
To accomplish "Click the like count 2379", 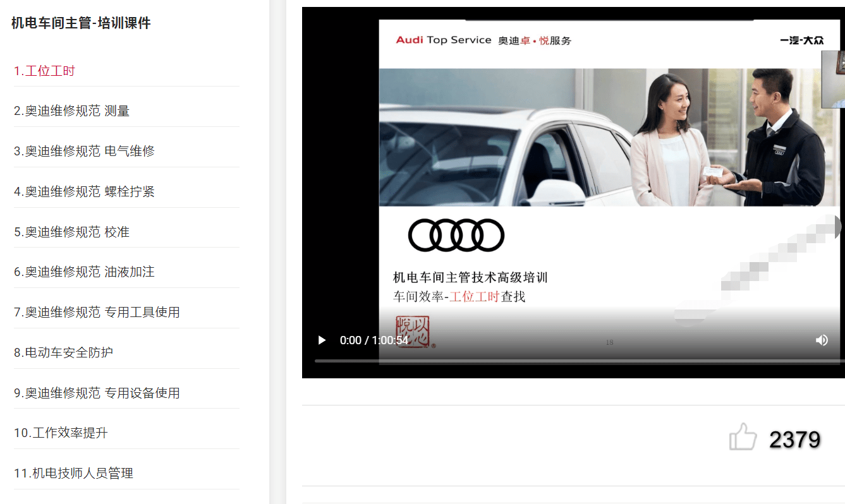I will click(x=794, y=439).
